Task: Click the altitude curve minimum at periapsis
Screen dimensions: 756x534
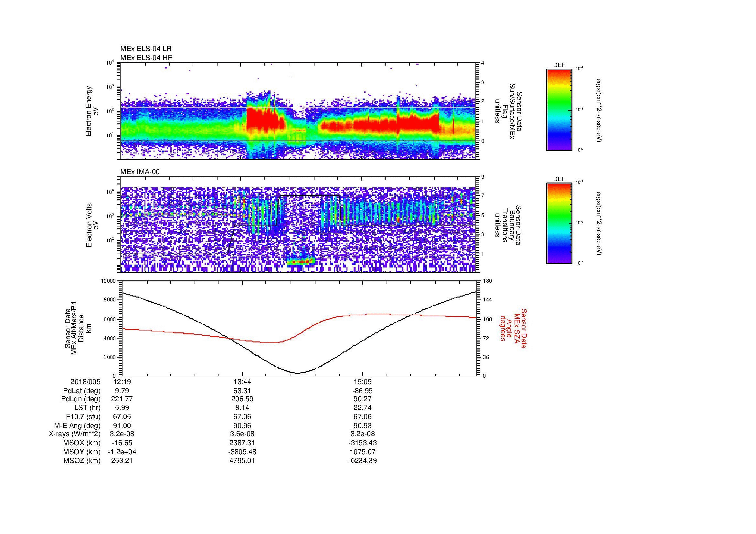Action: [297, 373]
